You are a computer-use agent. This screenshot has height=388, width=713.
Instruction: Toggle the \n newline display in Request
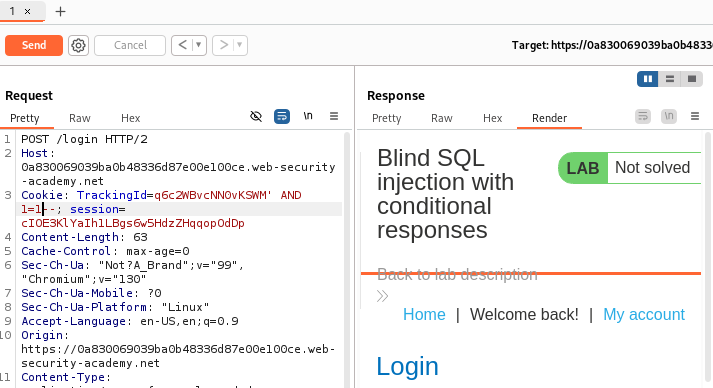(x=308, y=116)
